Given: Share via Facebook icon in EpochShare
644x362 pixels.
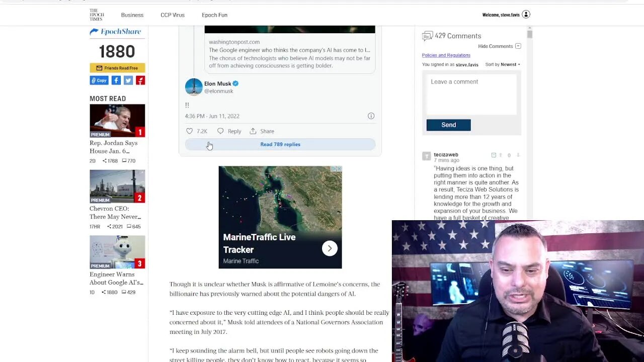Looking at the screenshot, I should (116, 80).
